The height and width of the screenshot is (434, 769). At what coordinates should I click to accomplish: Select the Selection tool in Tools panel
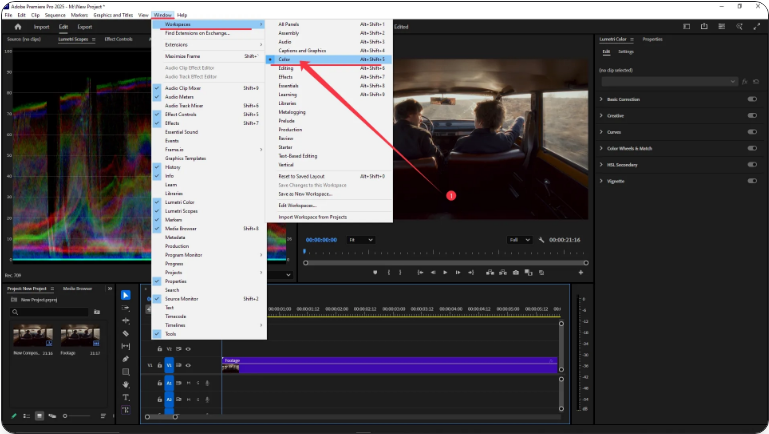[x=126, y=295]
